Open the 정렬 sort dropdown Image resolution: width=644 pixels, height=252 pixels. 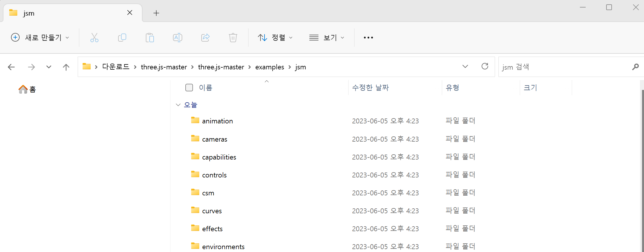pos(275,38)
